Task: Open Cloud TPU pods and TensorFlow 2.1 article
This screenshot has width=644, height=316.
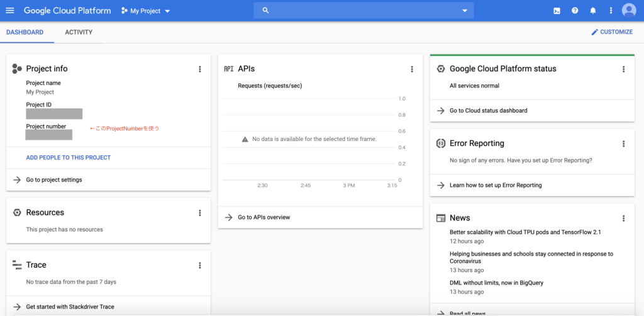Action: pyautogui.click(x=525, y=232)
